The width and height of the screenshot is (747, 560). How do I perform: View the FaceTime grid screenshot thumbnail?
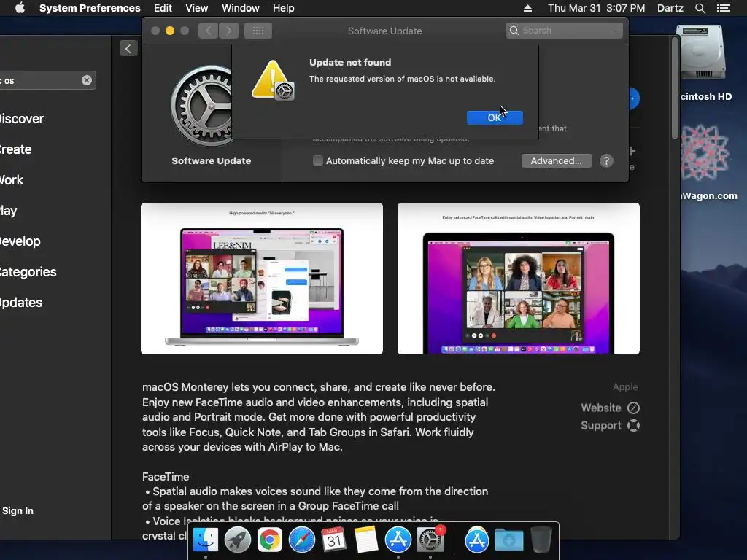tap(519, 279)
